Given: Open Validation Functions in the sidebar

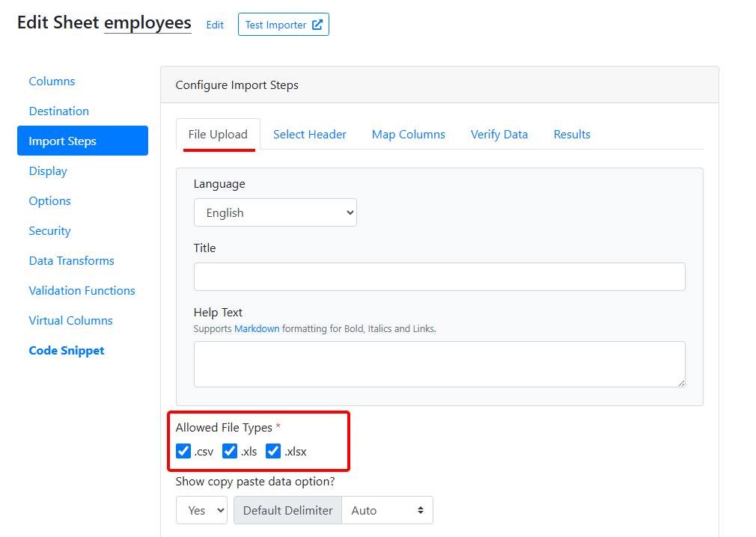Looking at the screenshot, I should (82, 290).
